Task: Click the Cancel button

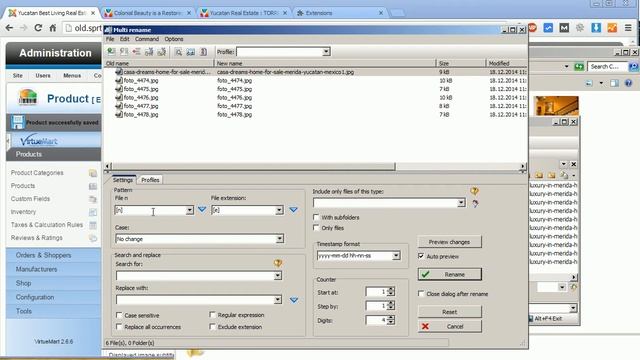Action: 449,327
